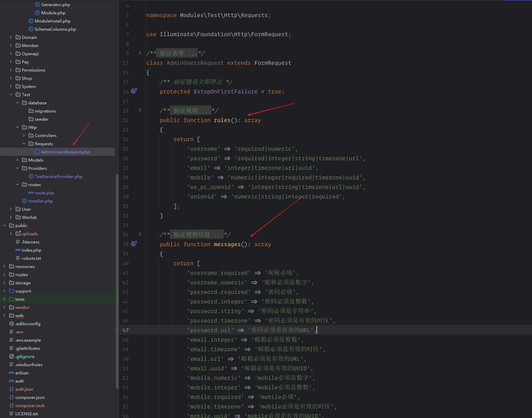Select the Shop folder
This screenshot has width=532, height=418.
click(x=27, y=78)
